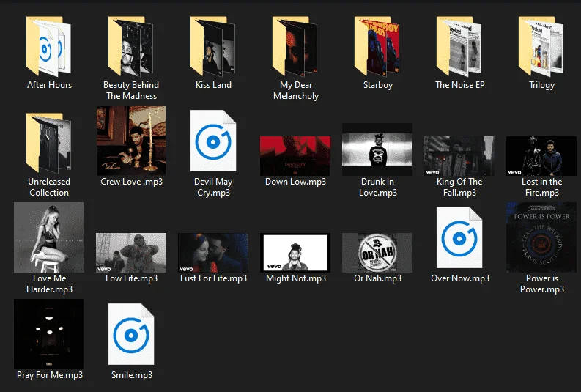Select the Love Me Harder.mp3 cover thumbnail
581x392 pixels.
coord(49,237)
